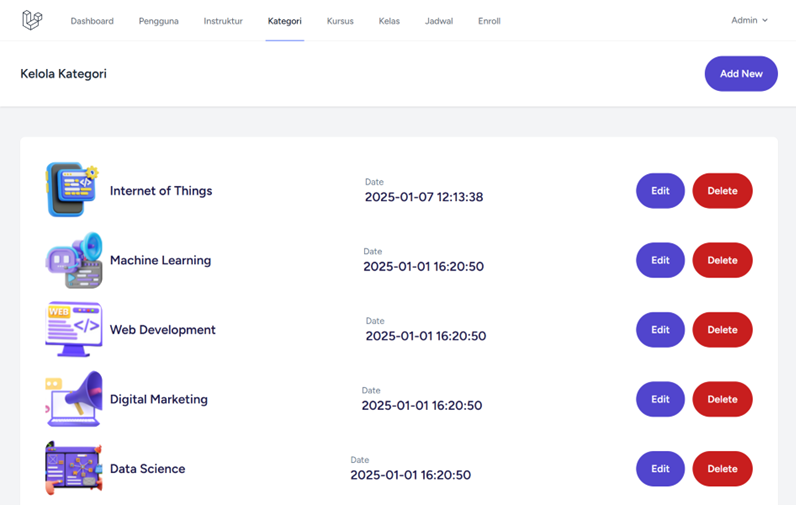Open the Instruktur menu

pos(223,21)
